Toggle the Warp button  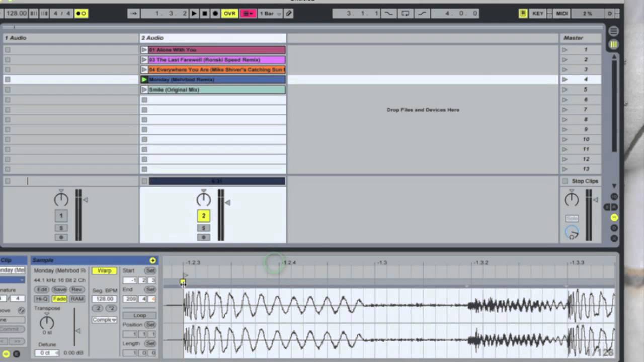104,270
